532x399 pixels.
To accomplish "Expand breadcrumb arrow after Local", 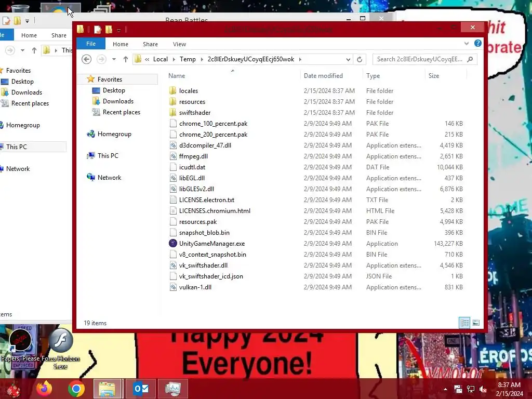I will [174, 59].
